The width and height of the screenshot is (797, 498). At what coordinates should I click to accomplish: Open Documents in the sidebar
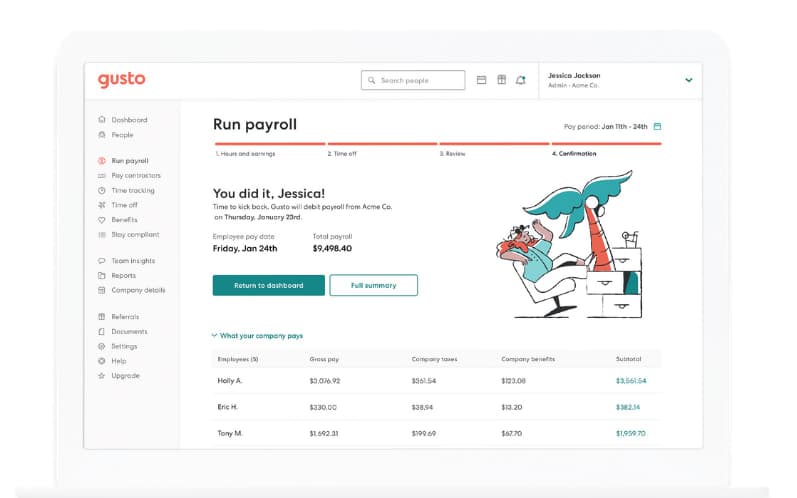click(x=129, y=331)
